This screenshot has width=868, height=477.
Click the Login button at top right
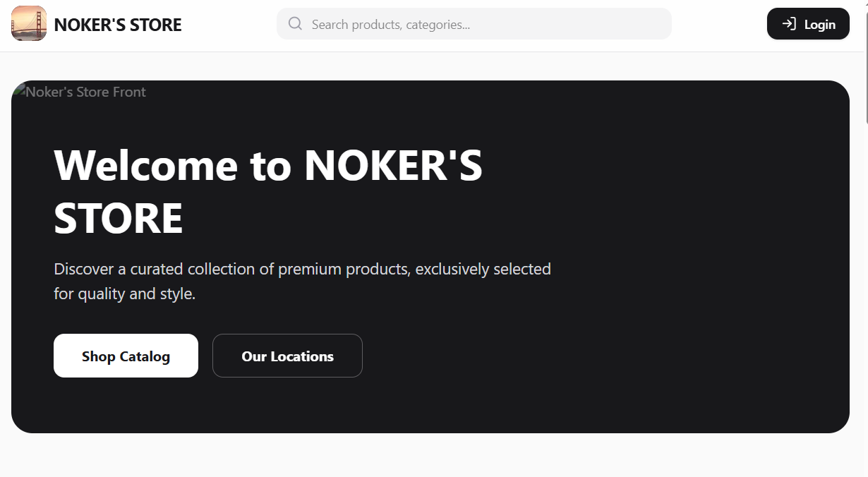808,23
